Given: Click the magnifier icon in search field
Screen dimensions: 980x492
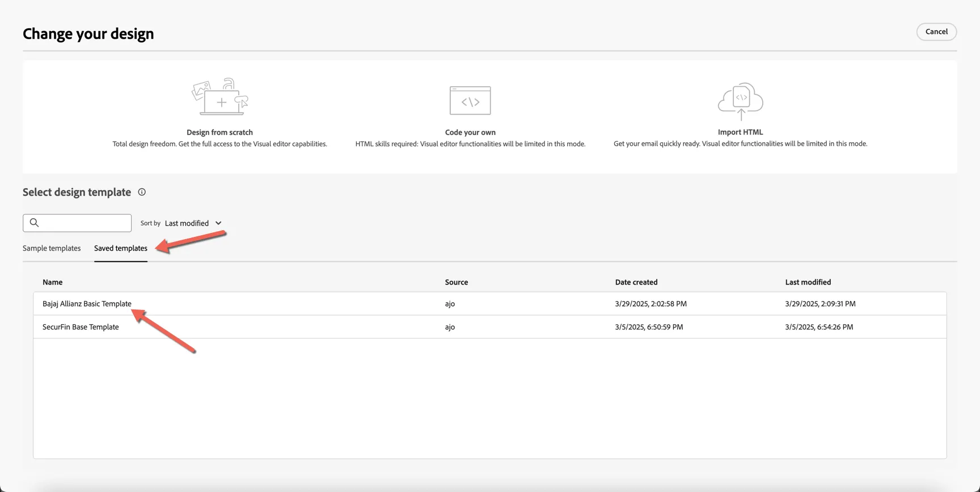Looking at the screenshot, I should pyautogui.click(x=34, y=223).
